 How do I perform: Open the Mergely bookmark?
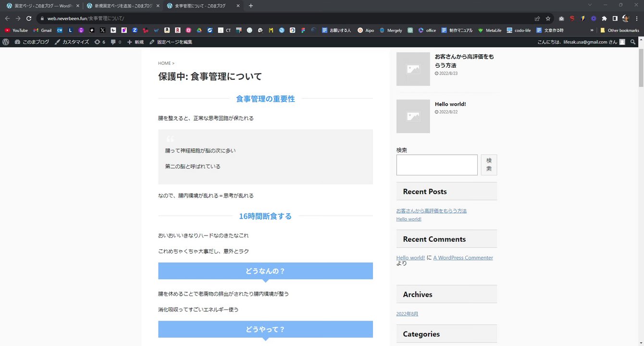pos(391,30)
